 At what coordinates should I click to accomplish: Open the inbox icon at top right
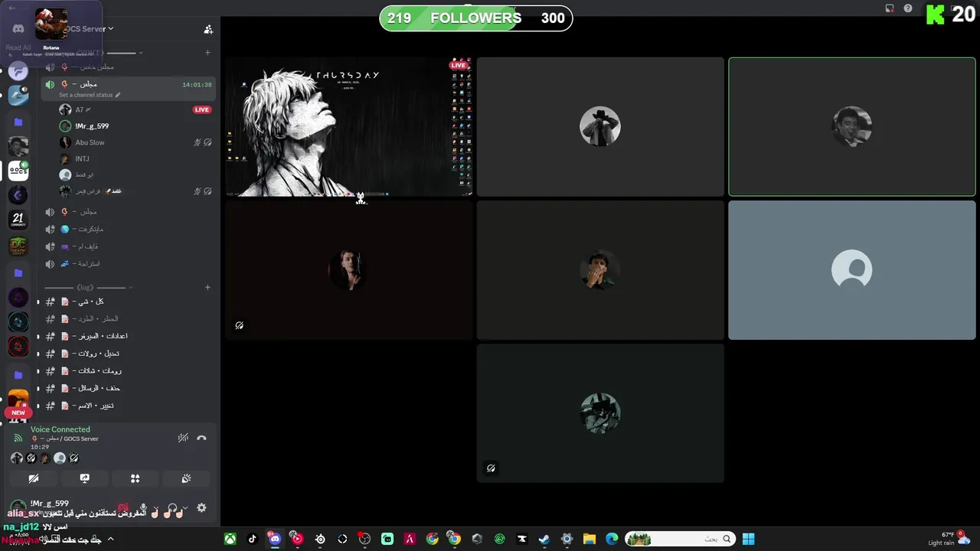[x=890, y=8]
